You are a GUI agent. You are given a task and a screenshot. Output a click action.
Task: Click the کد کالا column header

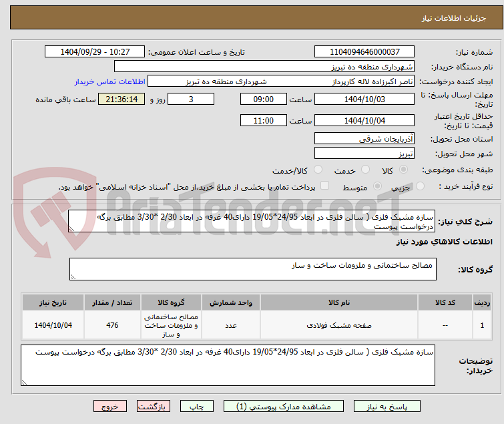click(x=445, y=302)
